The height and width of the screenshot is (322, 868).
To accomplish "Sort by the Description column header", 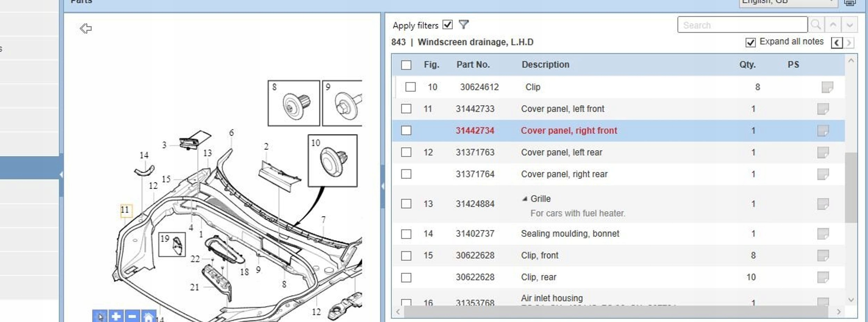I will click(x=545, y=65).
